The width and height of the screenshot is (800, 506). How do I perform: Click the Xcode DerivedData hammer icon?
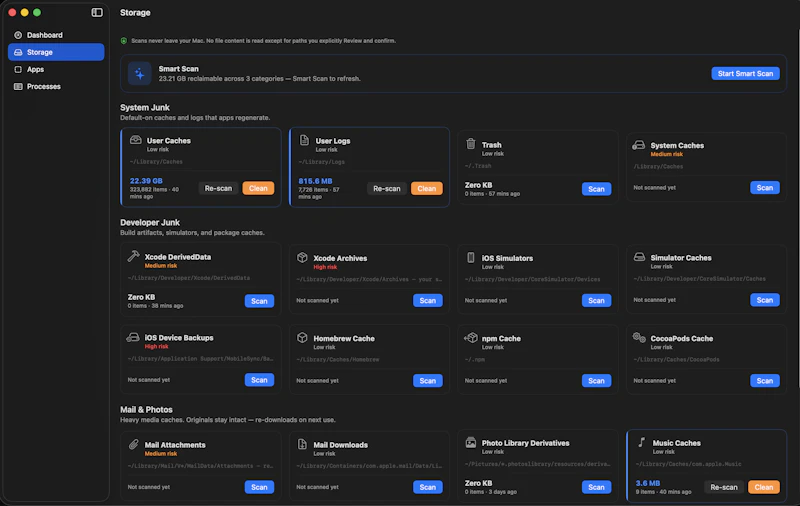[x=134, y=256]
